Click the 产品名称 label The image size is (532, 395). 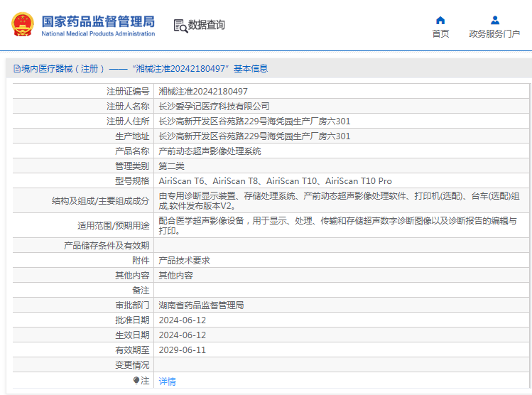point(132,151)
